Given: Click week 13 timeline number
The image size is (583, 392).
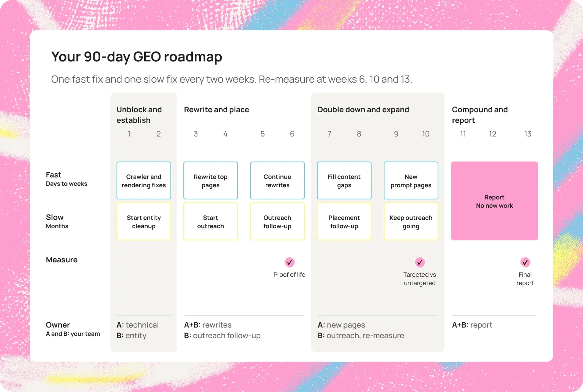Looking at the screenshot, I should 528,134.
